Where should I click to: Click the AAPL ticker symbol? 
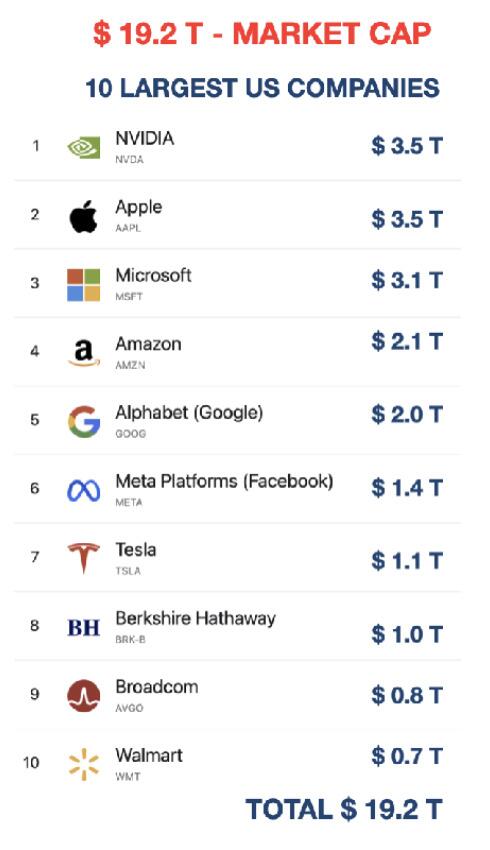[128, 228]
